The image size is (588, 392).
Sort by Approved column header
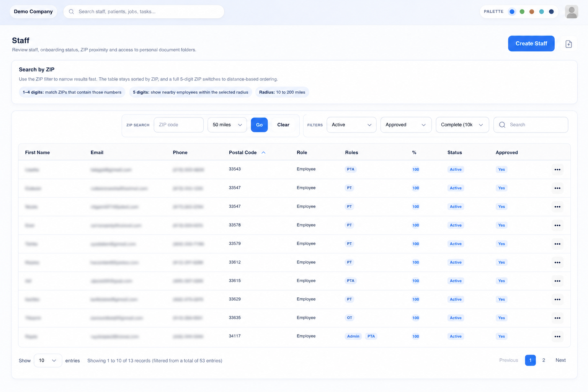pos(506,152)
